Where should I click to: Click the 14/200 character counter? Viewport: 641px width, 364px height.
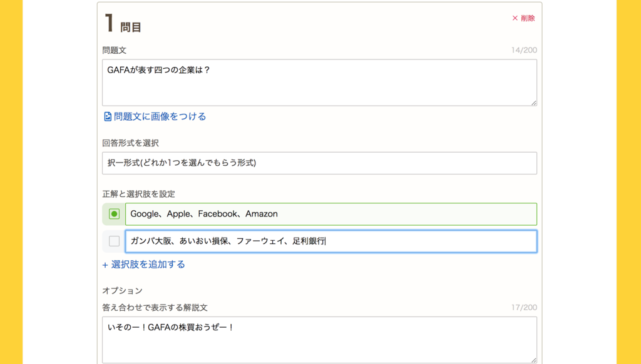coord(524,50)
